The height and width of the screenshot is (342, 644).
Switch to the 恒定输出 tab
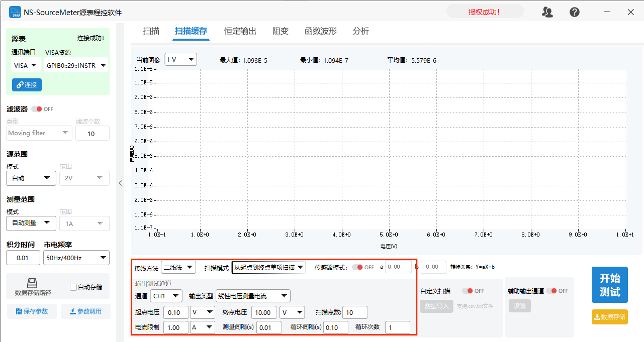coord(240,31)
